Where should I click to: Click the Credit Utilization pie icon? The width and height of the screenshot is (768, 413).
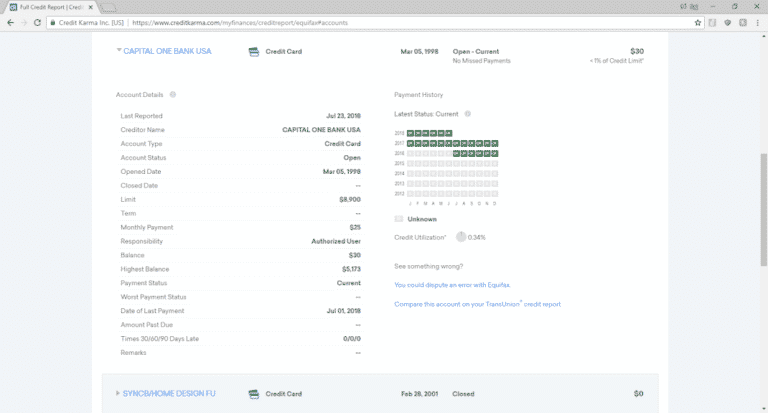tap(461, 237)
